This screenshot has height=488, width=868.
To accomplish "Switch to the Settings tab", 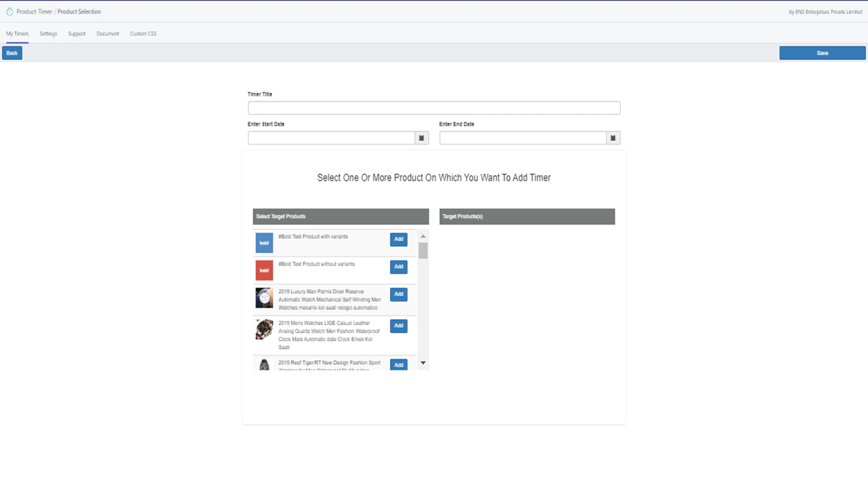I will (48, 34).
